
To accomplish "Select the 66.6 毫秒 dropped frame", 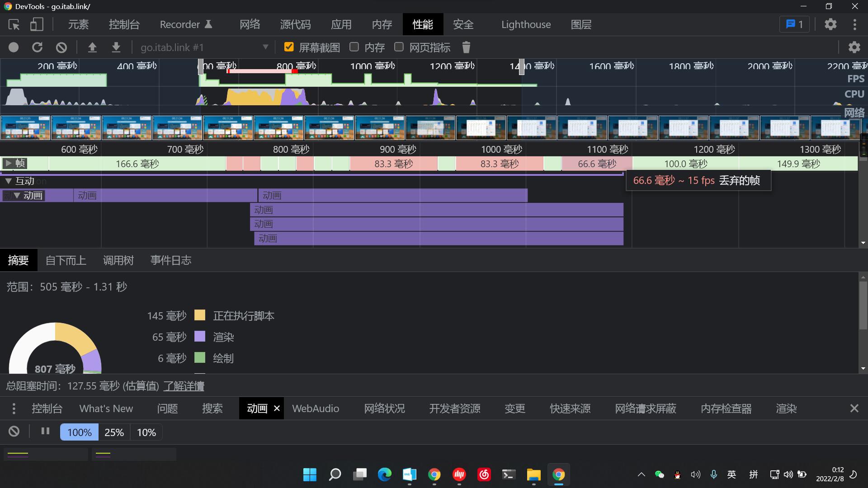I will click(597, 164).
